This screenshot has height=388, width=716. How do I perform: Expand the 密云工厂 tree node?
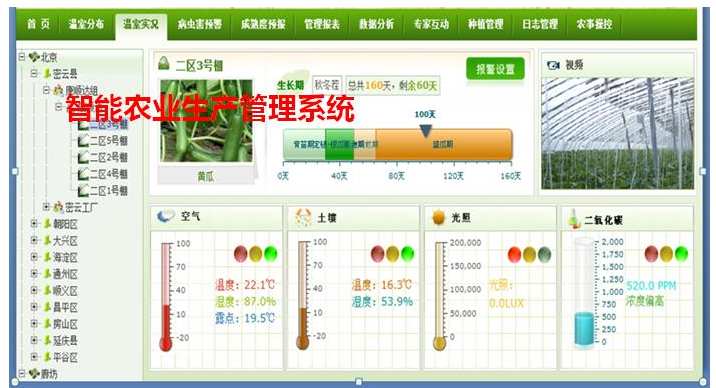tap(46, 207)
